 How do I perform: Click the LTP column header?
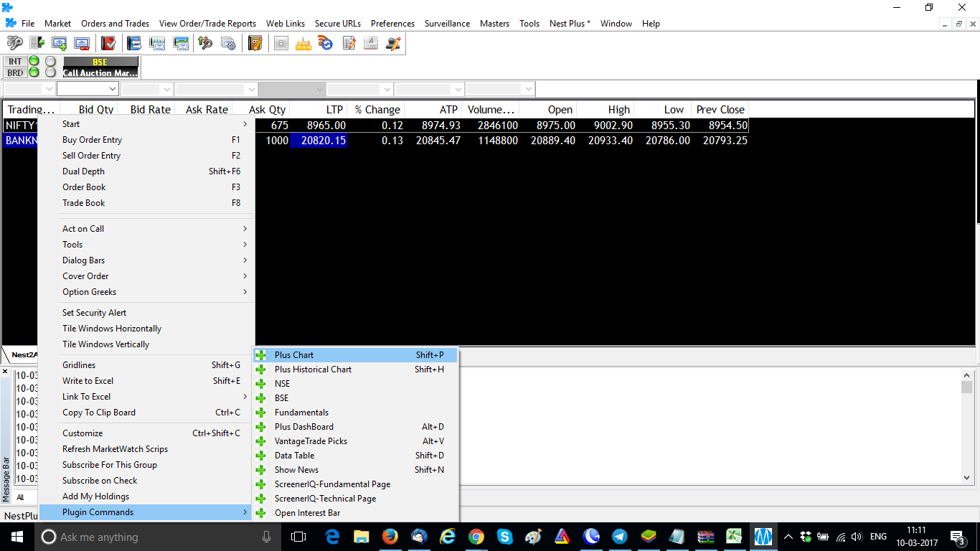pos(319,110)
